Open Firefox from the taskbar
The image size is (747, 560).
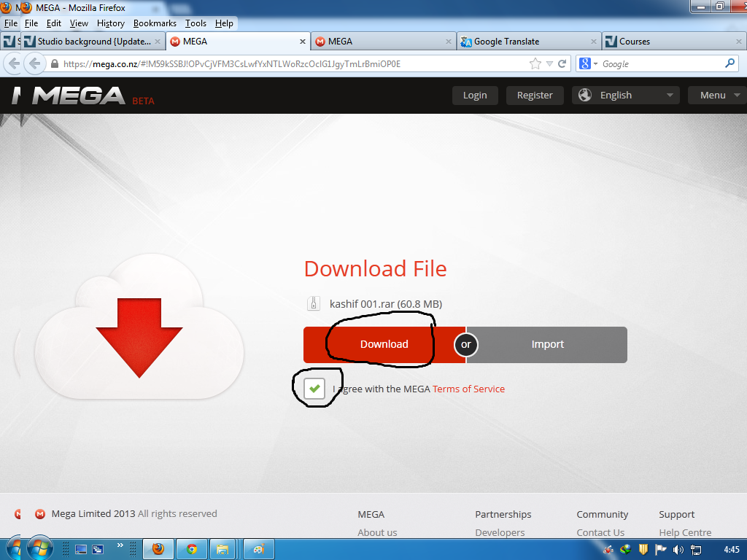click(x=158, y=550)
